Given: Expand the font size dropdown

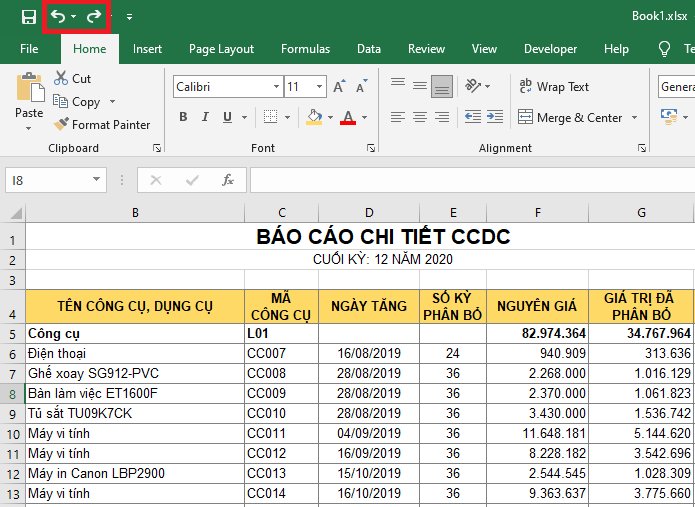Looking at the screenshot, I should pyautogui.click(x=320, y=87).
